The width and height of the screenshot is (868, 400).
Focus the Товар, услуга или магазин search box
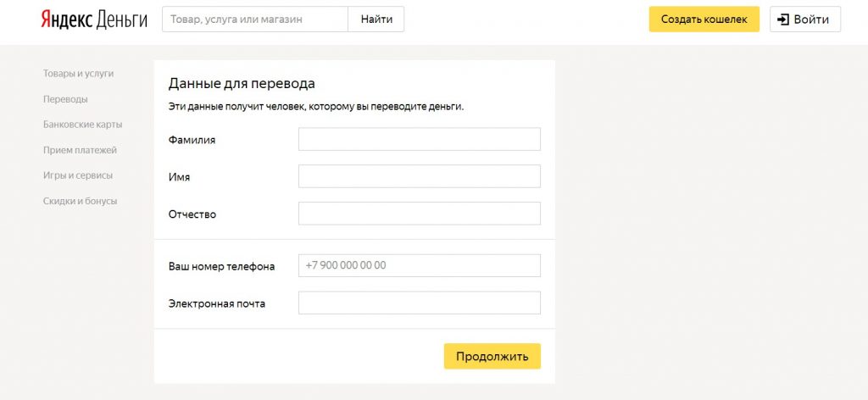click(x=254, y=19)
